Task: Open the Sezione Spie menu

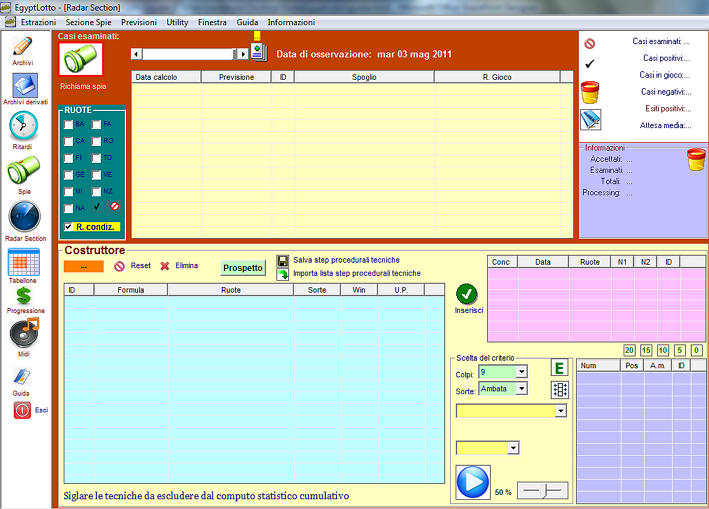Action: click(x=88, y=22)
